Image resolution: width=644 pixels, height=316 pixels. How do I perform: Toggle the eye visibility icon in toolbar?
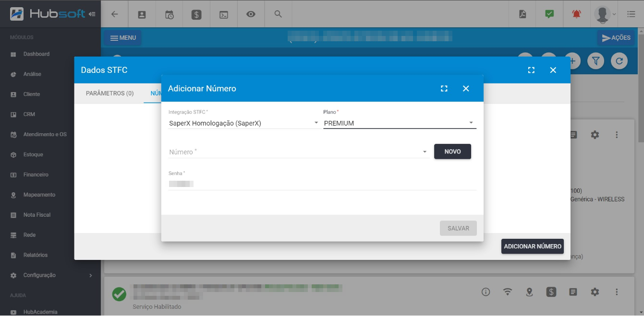251,14
